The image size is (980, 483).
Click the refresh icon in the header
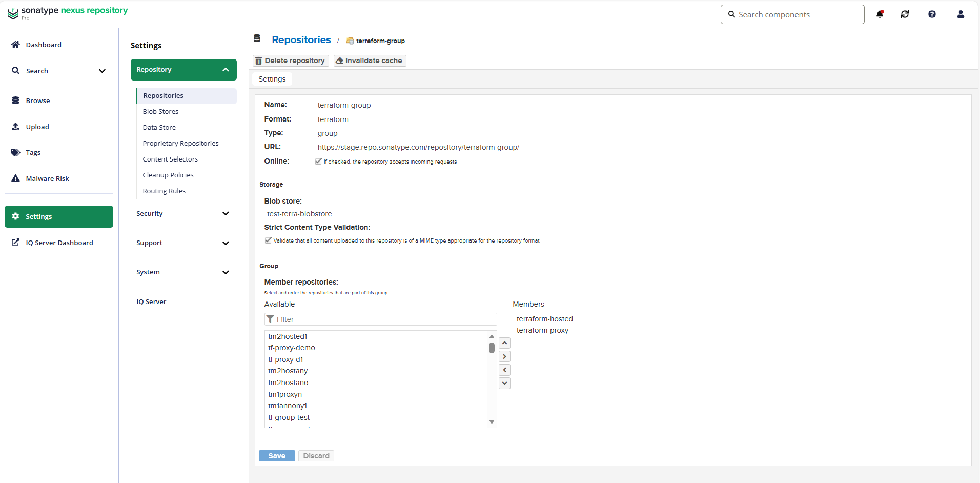tap(905, 14)
